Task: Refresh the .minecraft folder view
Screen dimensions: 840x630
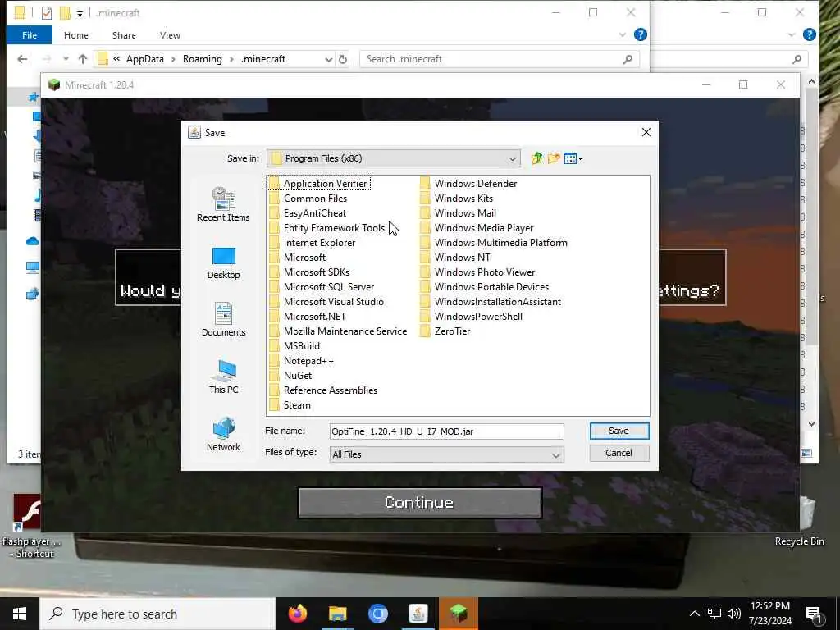Action: click(x=343, y=59)
